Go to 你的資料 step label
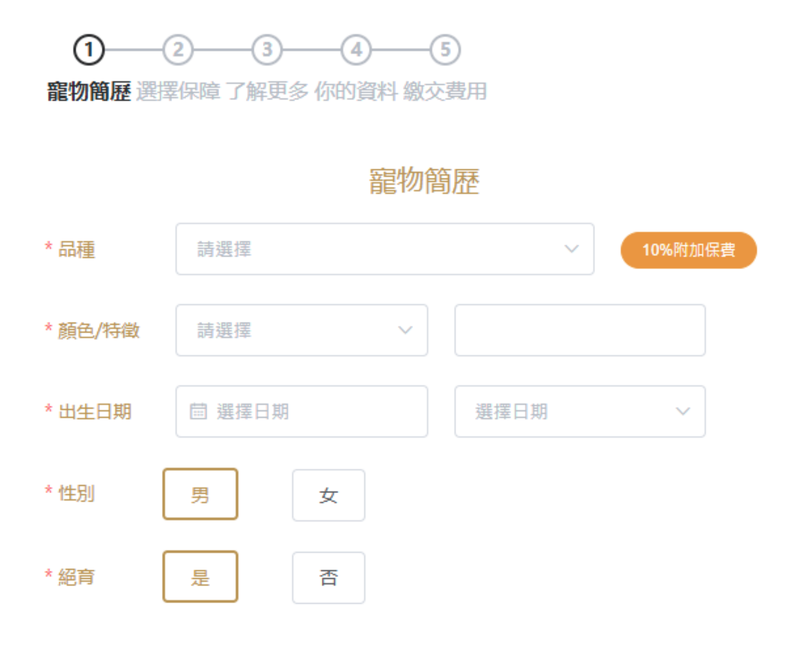Image resolution: width=812 pixels, height=663 pixels. (356, 91)
